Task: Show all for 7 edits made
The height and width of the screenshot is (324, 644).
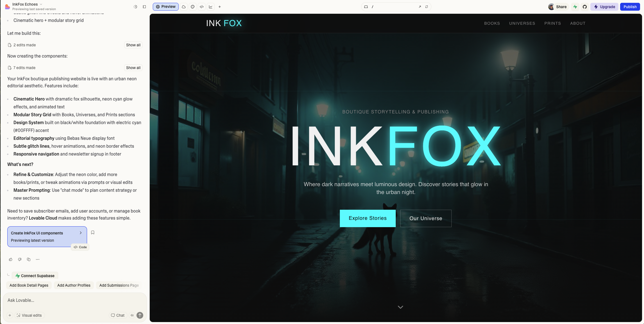Action: pyautogui.click(x=133, y=68)
